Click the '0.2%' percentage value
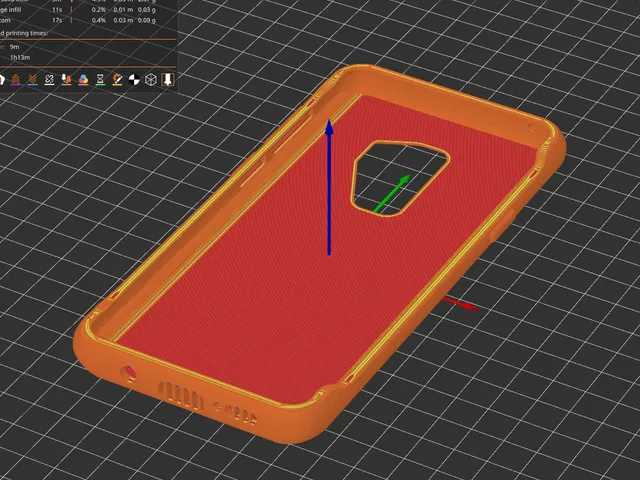This screenshot has height=480, width=640. point(98,9)
